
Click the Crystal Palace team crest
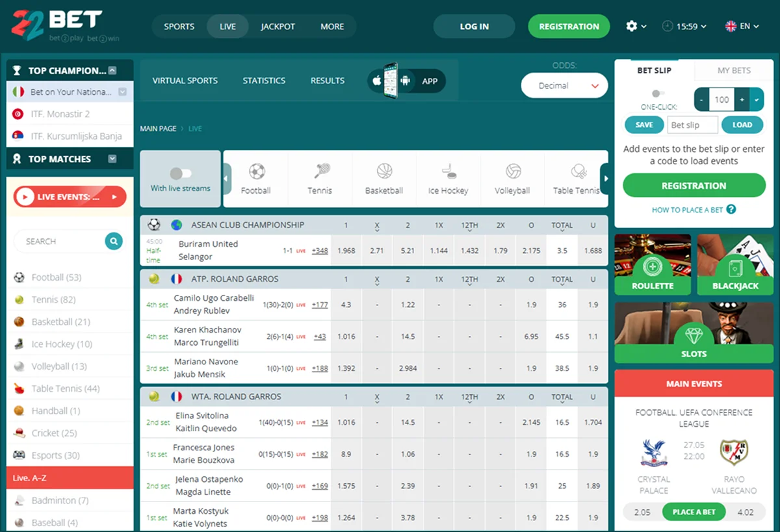coord(653,453)
